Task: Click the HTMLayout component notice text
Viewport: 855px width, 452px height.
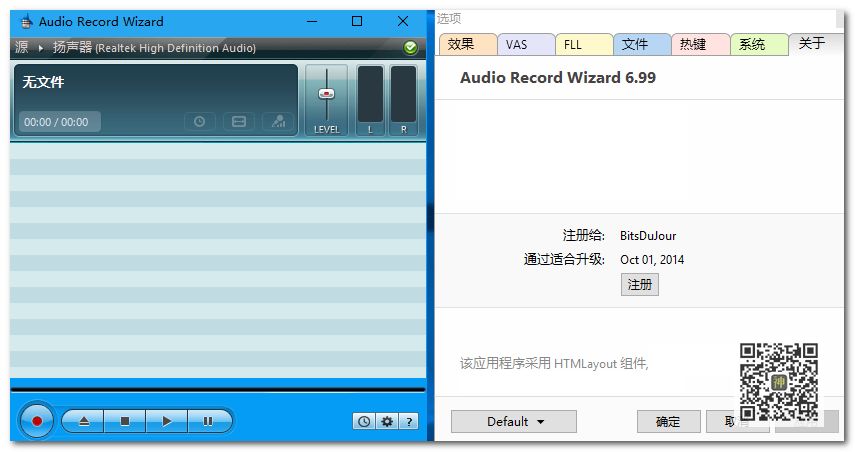Action: pos(554,363)
